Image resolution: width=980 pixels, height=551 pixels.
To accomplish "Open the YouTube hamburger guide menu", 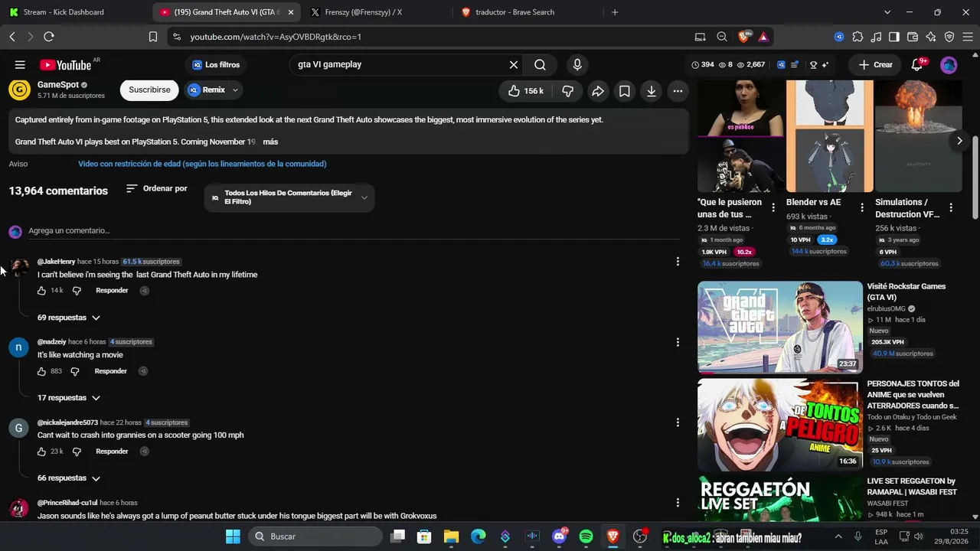I will pos(20,65).
